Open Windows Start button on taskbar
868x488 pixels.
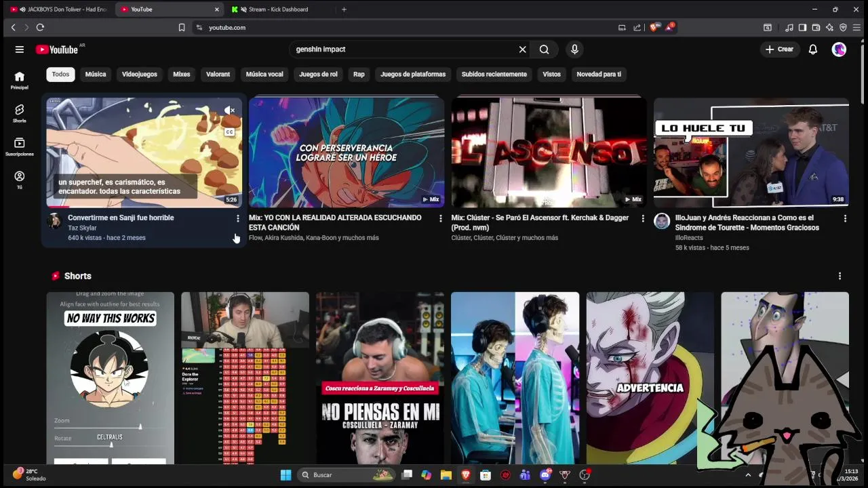click(x=285, y=475)
